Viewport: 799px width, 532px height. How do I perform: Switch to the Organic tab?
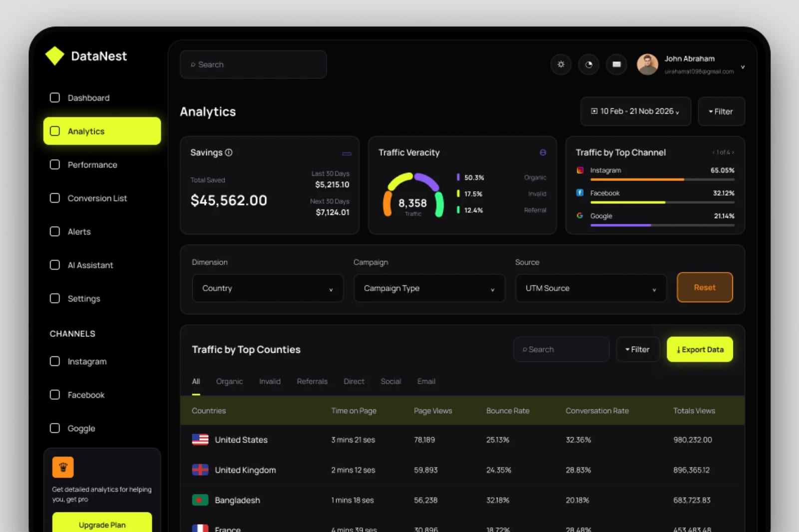pyautogui.click(x=229, y=381)
